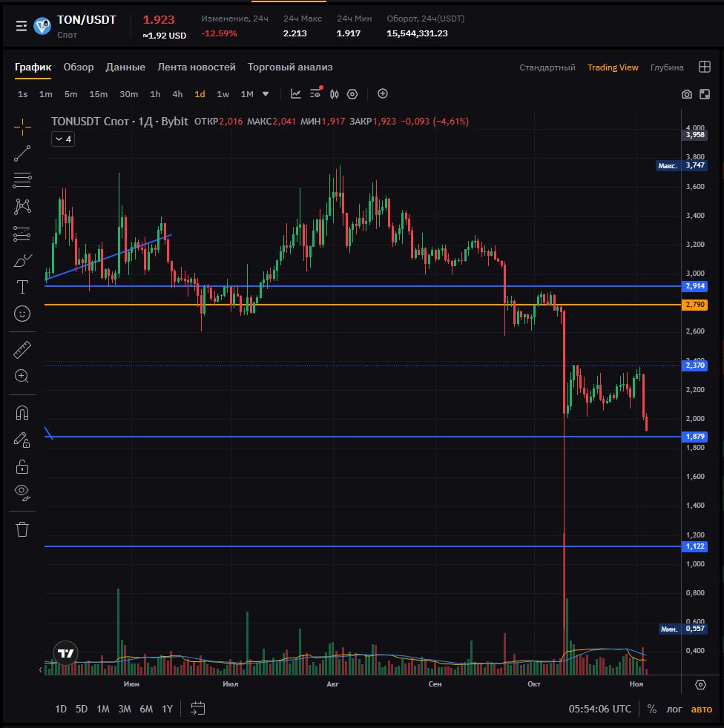Click the 05:54:06 UTC timezone clock
Viewport: 724px width, 728px height.
pyautogui.click(x=599, y=709)
